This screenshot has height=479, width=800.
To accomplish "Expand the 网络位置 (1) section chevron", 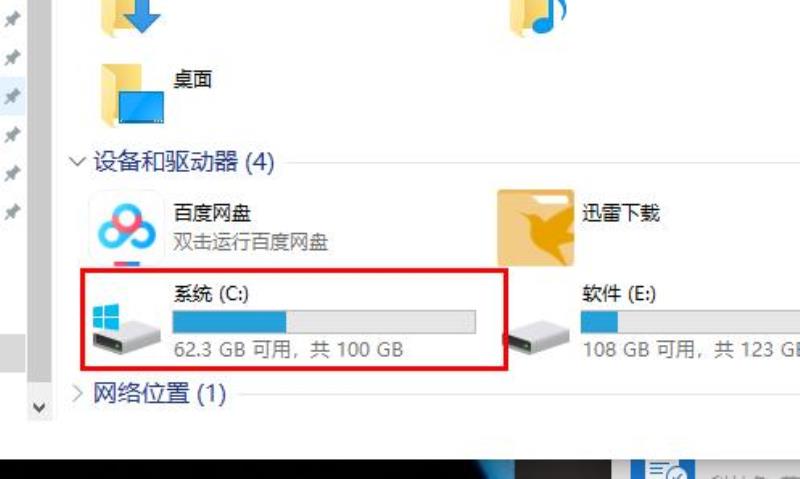I will 78,393.
